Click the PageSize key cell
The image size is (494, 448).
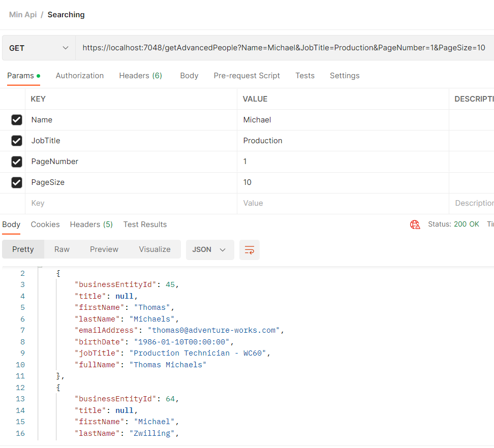click(131, 182)
